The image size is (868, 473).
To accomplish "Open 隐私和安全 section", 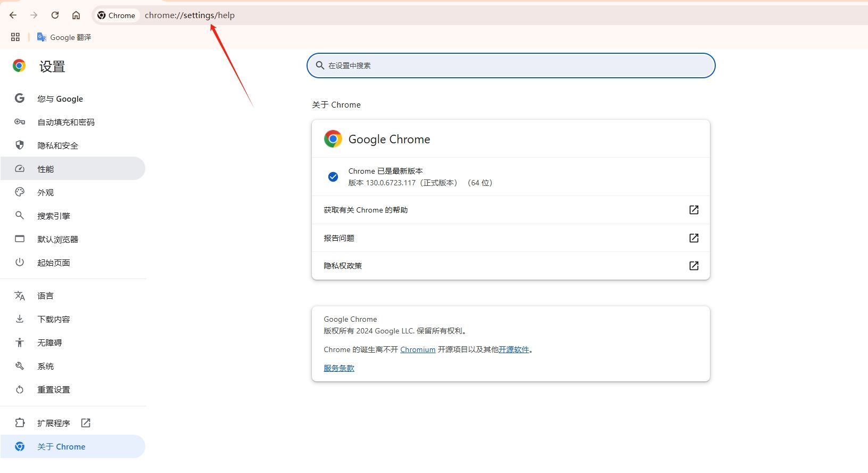I will point(73,145).
